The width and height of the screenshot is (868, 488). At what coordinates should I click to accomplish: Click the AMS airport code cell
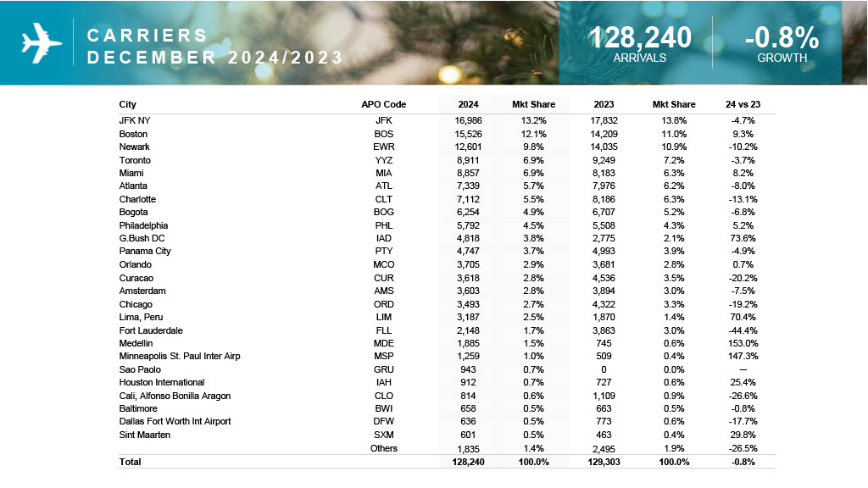click(x=383, y=291)
